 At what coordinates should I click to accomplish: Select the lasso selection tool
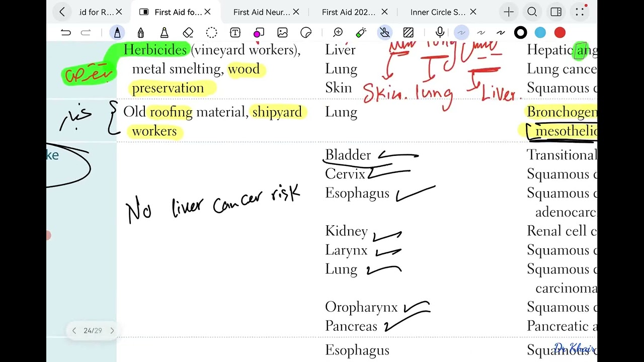click(211, 33)
